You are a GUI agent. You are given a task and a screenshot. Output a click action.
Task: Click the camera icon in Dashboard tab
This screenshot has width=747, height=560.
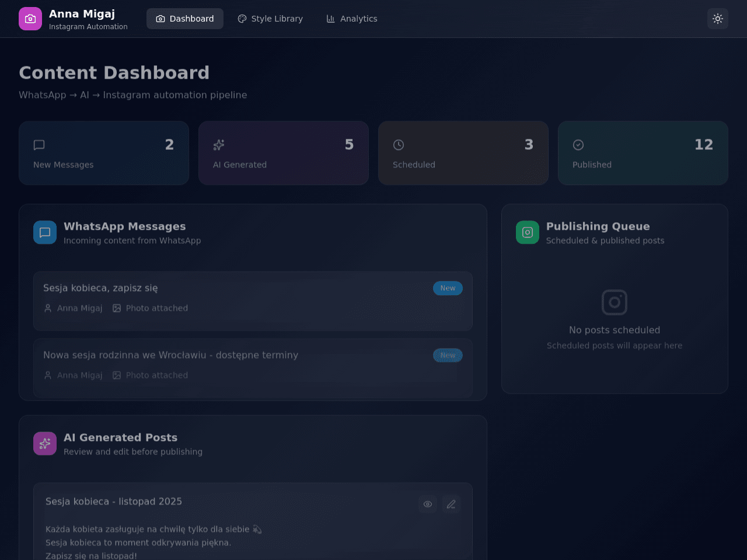pyautogui.click(x=160, y=19)
